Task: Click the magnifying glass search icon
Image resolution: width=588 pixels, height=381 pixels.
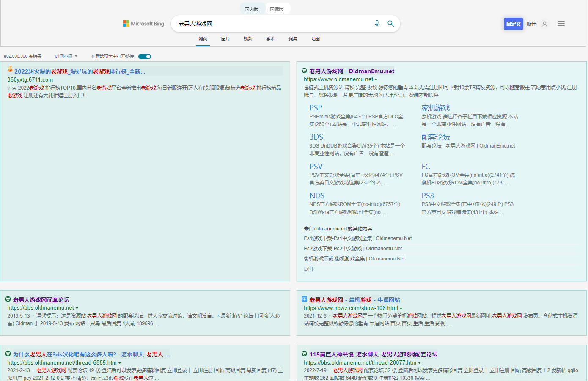Action: coord(391,24)
